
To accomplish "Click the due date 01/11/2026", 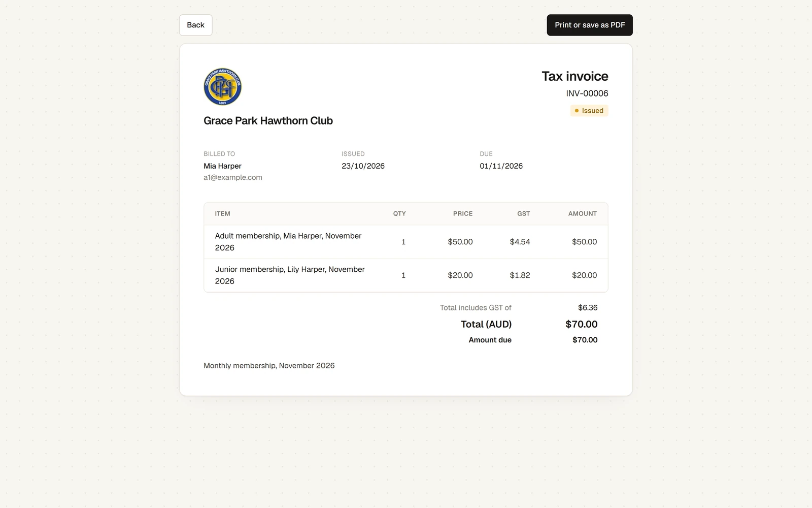I will [501, 166].
